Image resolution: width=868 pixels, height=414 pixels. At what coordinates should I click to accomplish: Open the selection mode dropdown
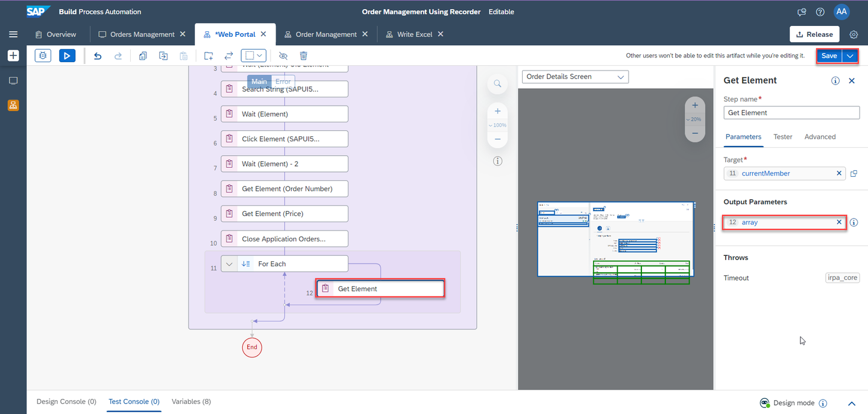tap(254, 56)
